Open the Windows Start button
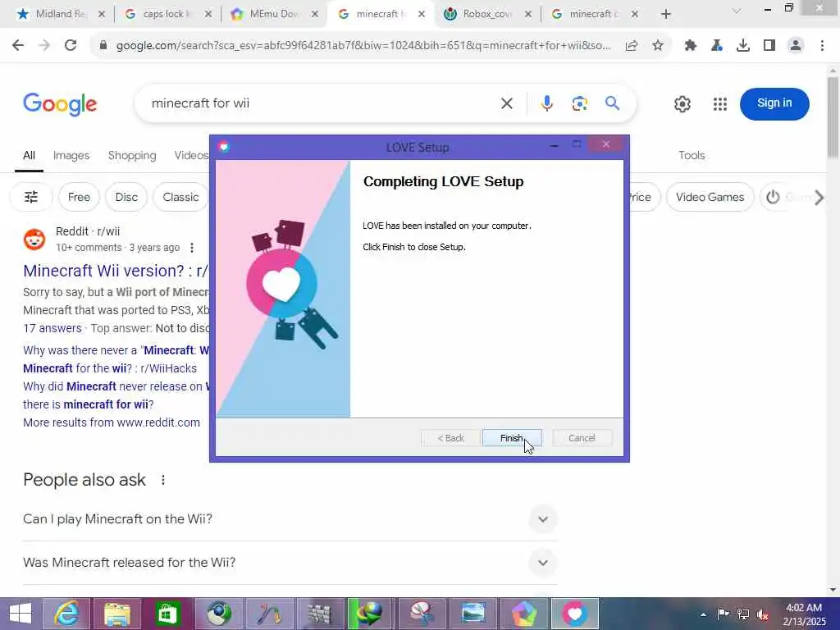Image resolution: width=840 pixels, height=630 pixels. click(21, 614)
